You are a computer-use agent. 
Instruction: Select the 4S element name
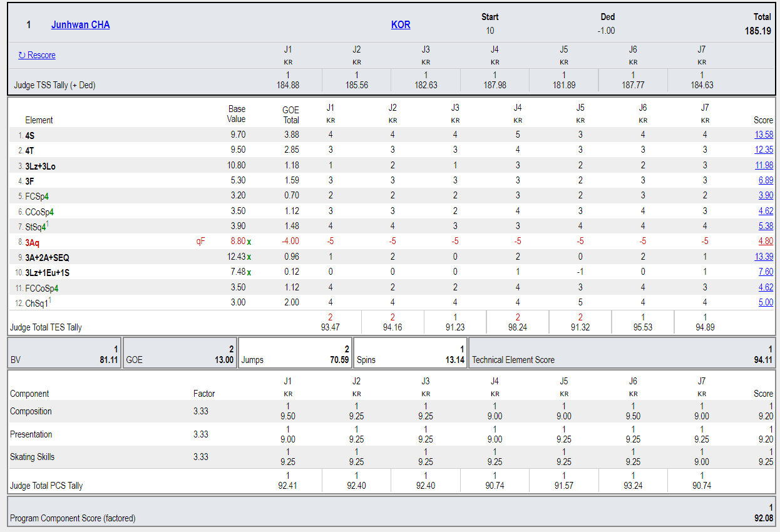(30, 135)
